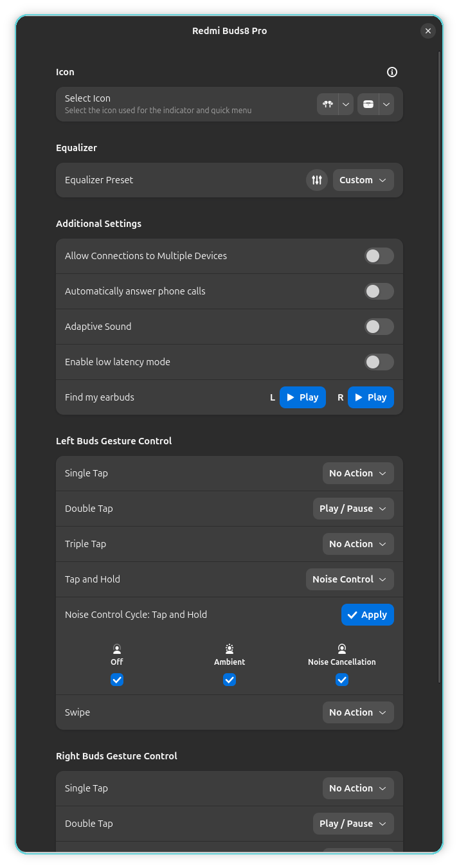
Task: Click the Off noise mode icon
Action: point(117,649)
